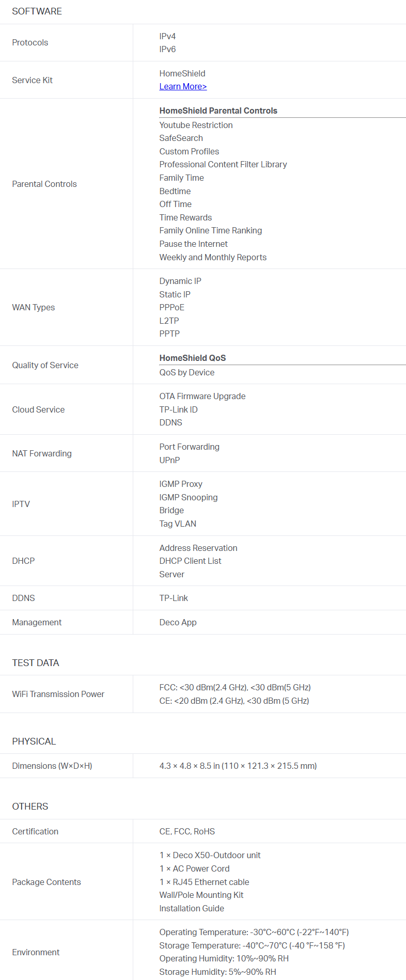Select Professional Content Filter Library text

(223, 164)
